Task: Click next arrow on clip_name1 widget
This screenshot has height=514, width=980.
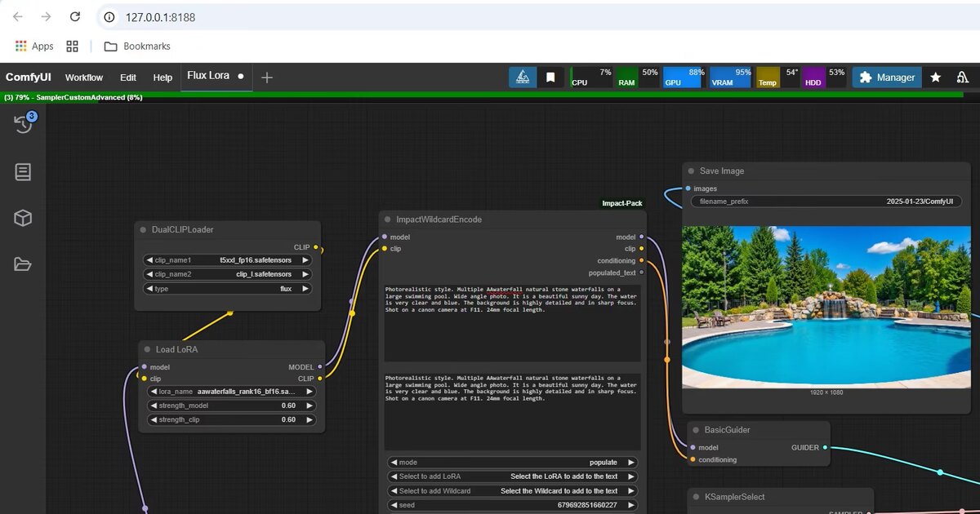Action: coord(305,260)
